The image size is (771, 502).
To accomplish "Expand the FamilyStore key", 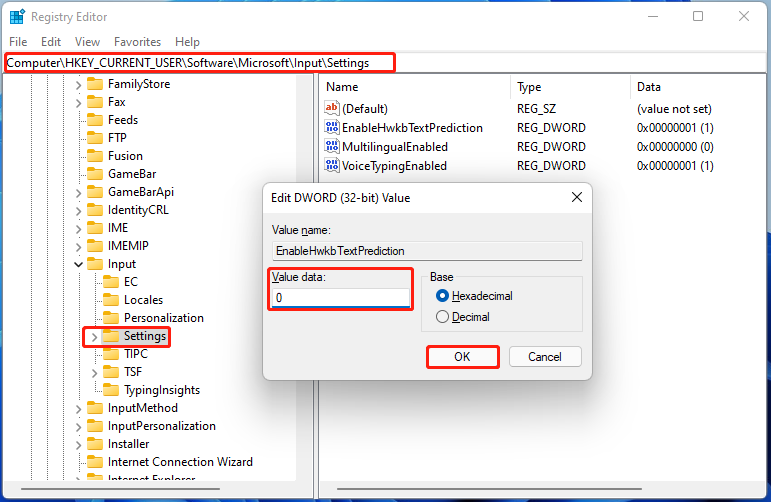I will pos(79,85).
